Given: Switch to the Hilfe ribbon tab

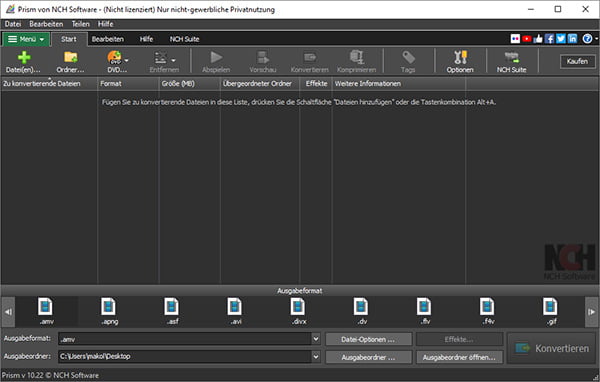Looking at the screenshot, I should click(x=146, y=39).
